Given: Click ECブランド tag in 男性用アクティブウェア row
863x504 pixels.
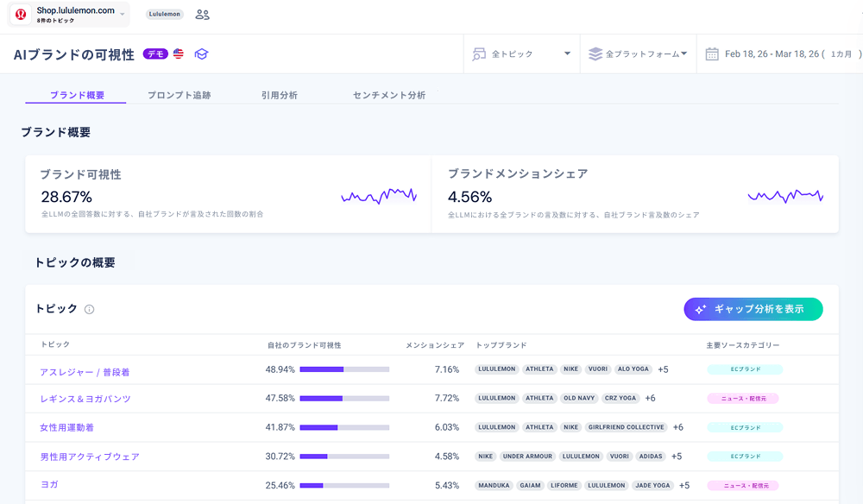Looking at the screenshot, I should [x=746, y=457].
